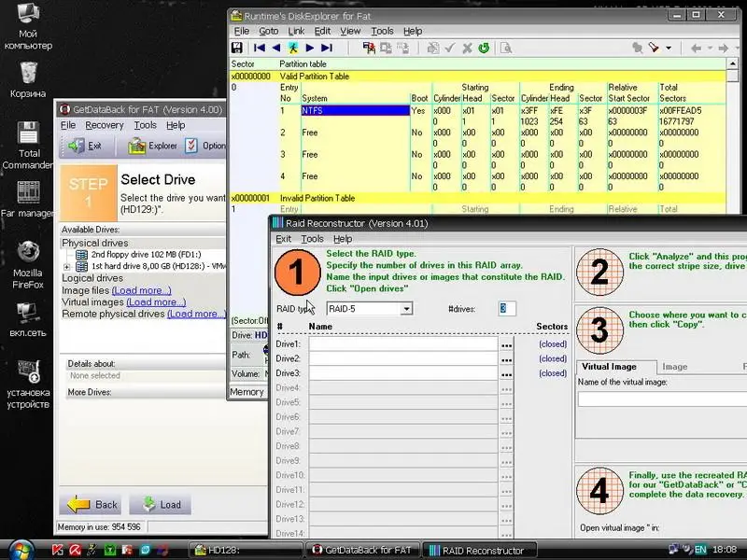Click the Drive1 name input field

tap(403, 344)
